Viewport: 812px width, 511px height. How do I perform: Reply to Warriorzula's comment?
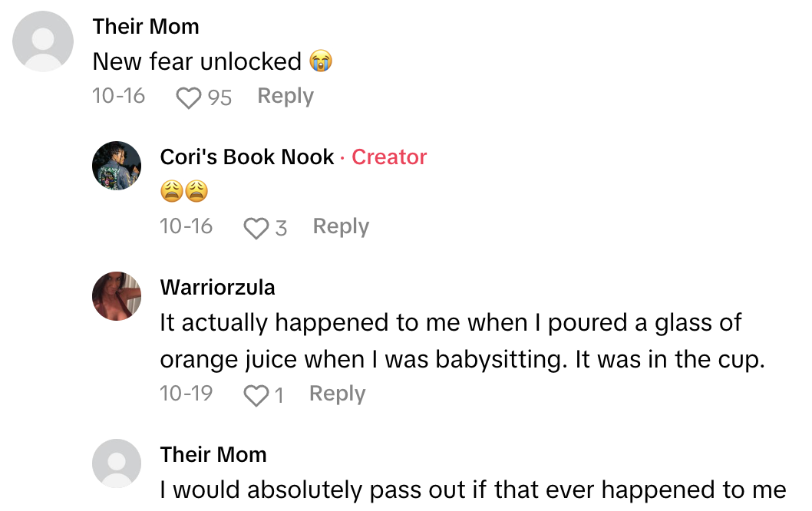pyautogui.click(x=337, y=394)
